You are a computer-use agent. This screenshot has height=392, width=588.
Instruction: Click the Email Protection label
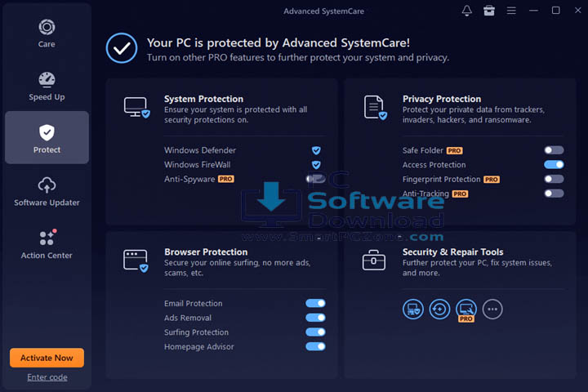point(193,304)
